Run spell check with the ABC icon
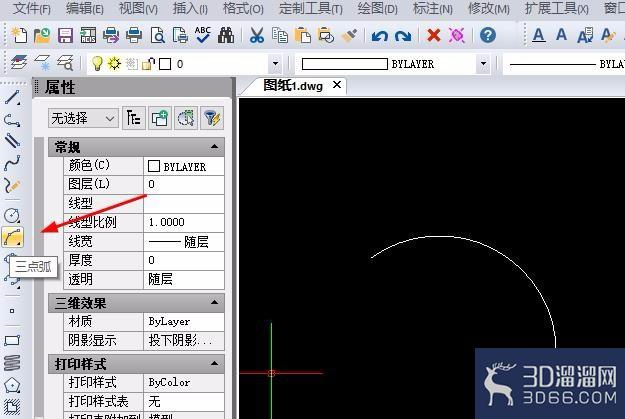625x419 pixels. pyautogui.click(x=203, y=35)
